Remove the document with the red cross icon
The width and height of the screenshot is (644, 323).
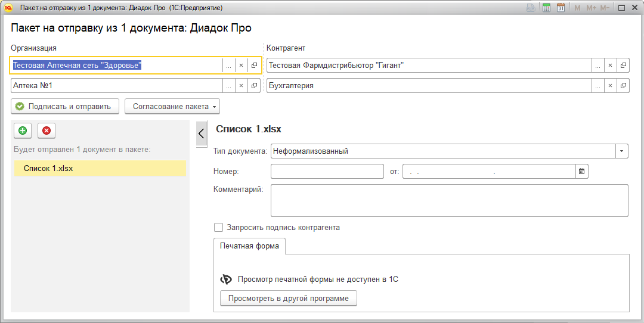click(x=47, y=131)
